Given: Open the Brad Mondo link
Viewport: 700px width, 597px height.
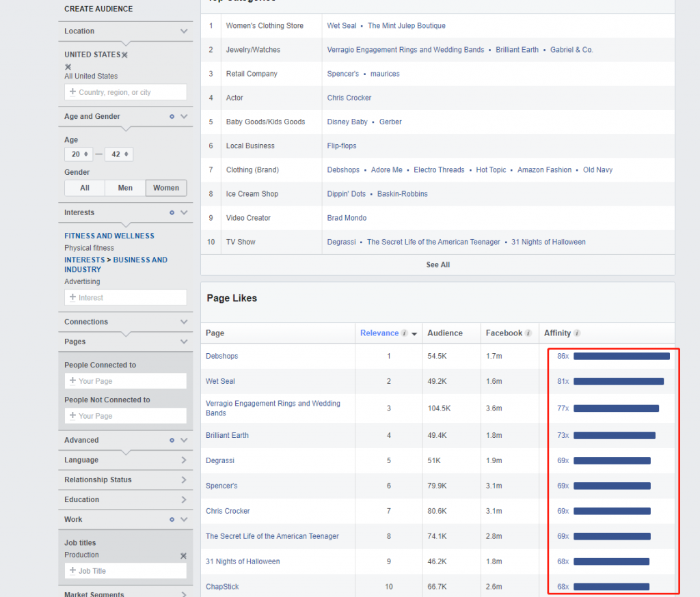Looking at the screenshot, I should pos(347,218).
